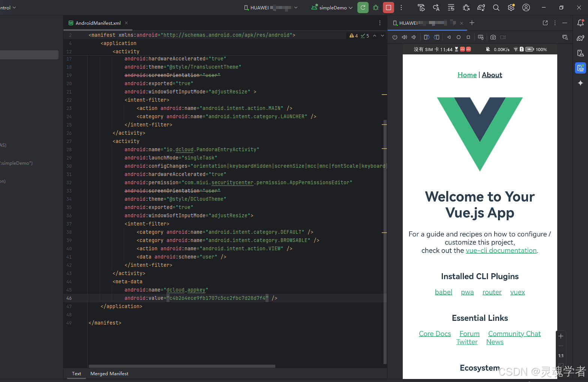Screen dimensions: 588x382
Task: Click the hammer Build and Run icon
Action: (421, 8)
